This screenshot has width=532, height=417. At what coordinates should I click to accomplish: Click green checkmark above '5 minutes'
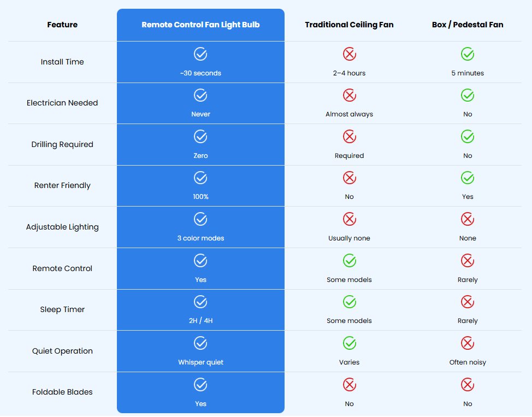[468, 54]
